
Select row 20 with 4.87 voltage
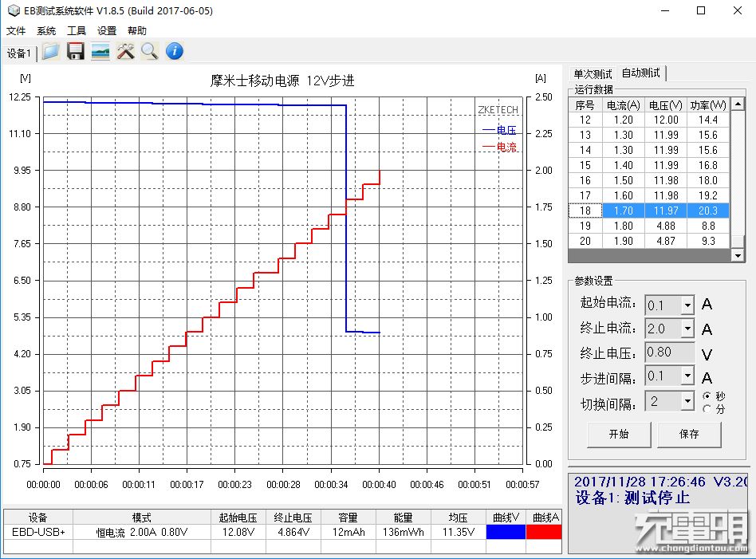649,241
